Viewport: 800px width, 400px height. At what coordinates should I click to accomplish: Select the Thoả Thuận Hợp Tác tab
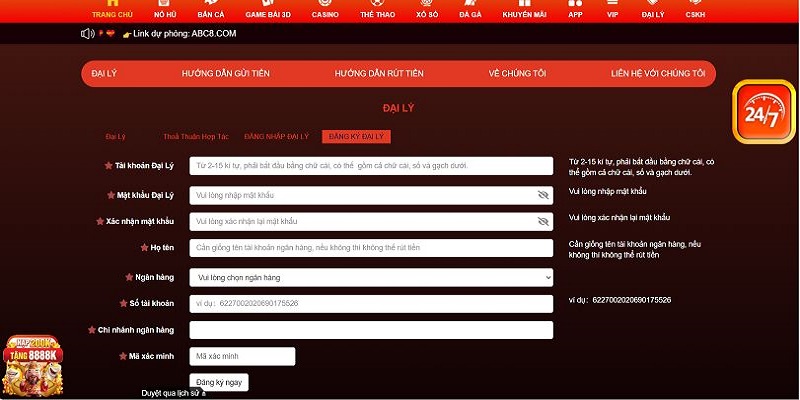tap(196, 136)
